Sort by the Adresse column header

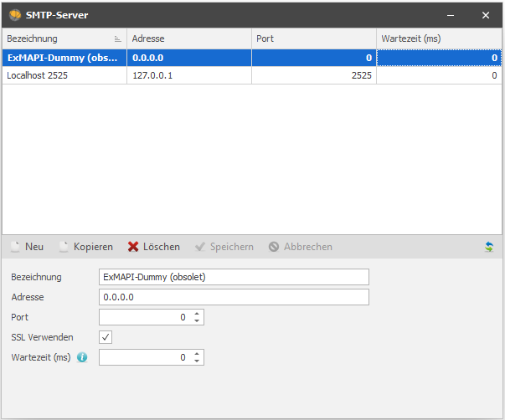pos(188,38)
